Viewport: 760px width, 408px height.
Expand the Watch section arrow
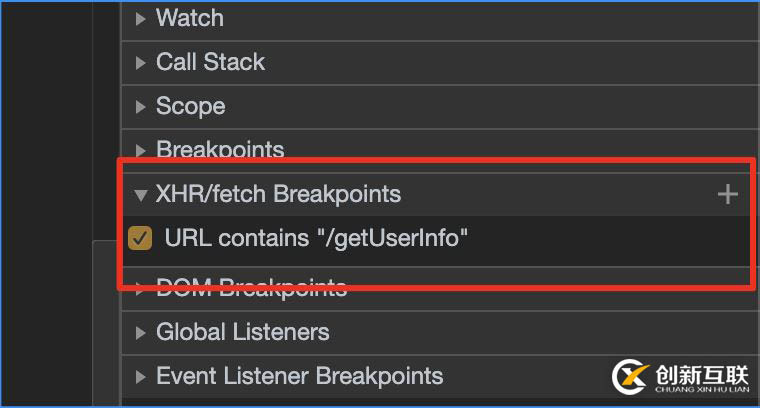tap(140, 18)
